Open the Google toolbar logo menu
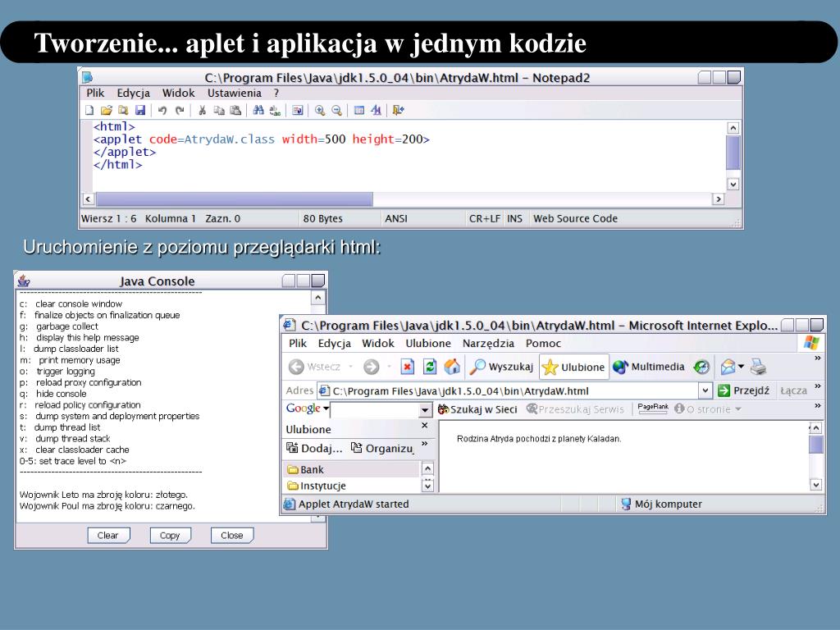Viewport: 840px width, 630px height. click(307, 409)
